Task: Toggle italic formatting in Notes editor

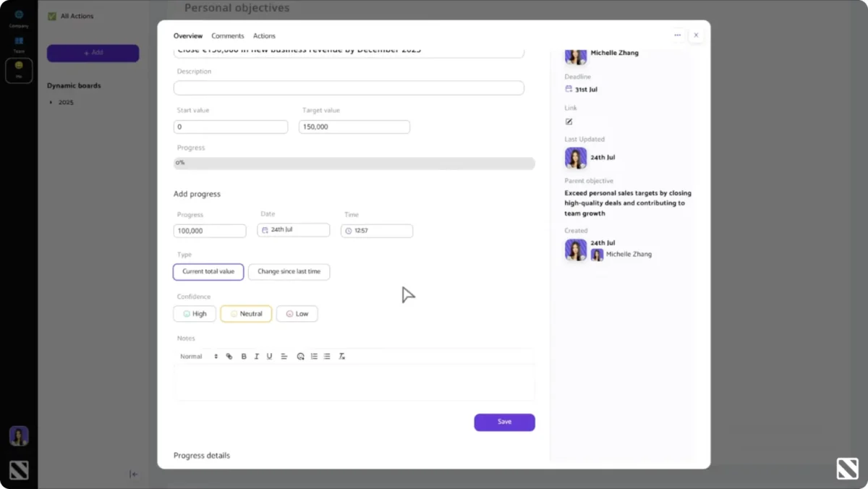Action: 257,357
